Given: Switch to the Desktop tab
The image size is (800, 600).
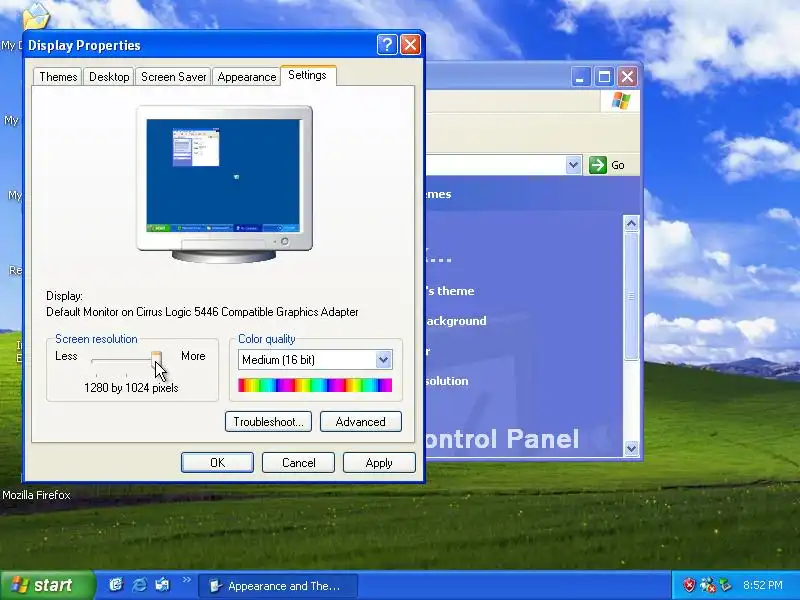Looking at the screenshot, I should (x=109, y=77).
